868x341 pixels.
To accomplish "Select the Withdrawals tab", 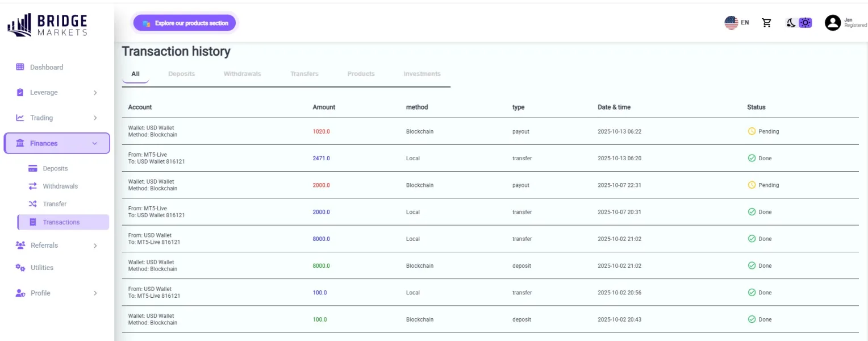I will [242, 74].
